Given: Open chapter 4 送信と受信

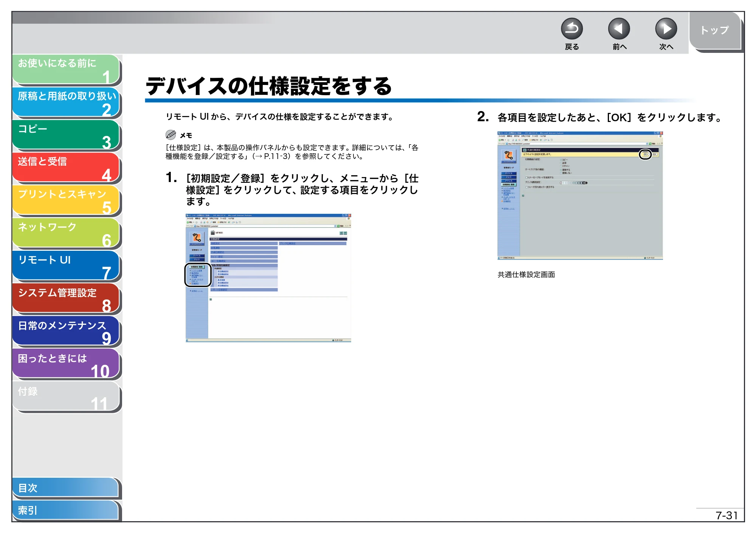Looking at the screenshot, I should (x=66, y=168).
